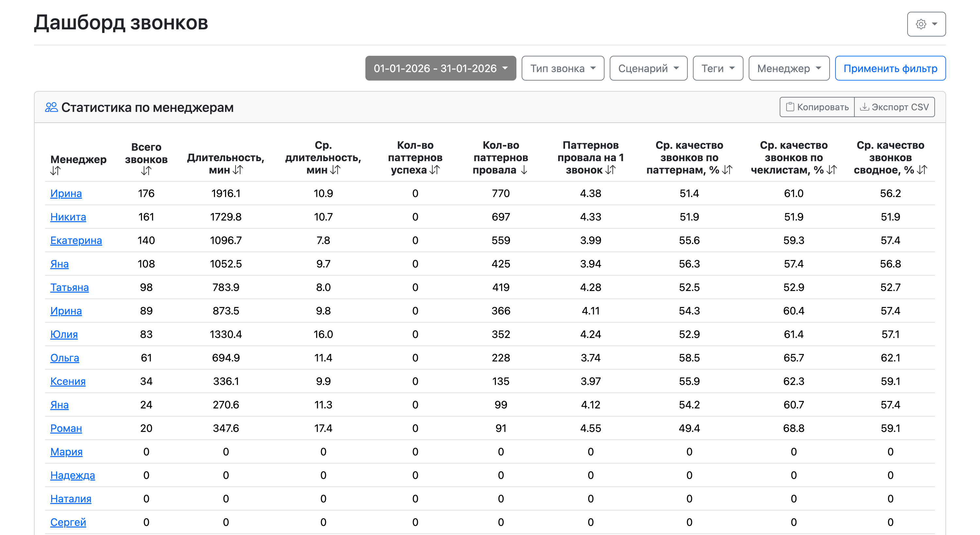Viewport: 980px width, 535px height.
Task: Open manager link Екатерина
Action: pos(76,240)
